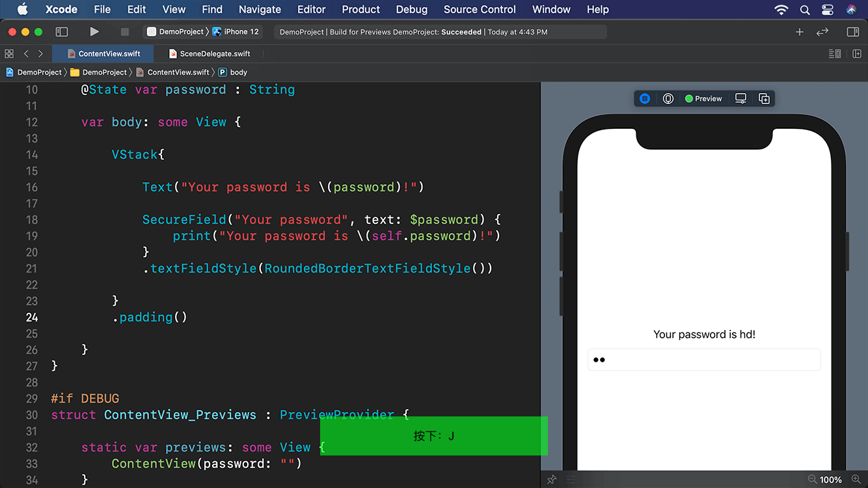The width and height of the screenshot is (868, 488).
Task: Open Wi-Fi status menu
Action: tap(781, 9)
